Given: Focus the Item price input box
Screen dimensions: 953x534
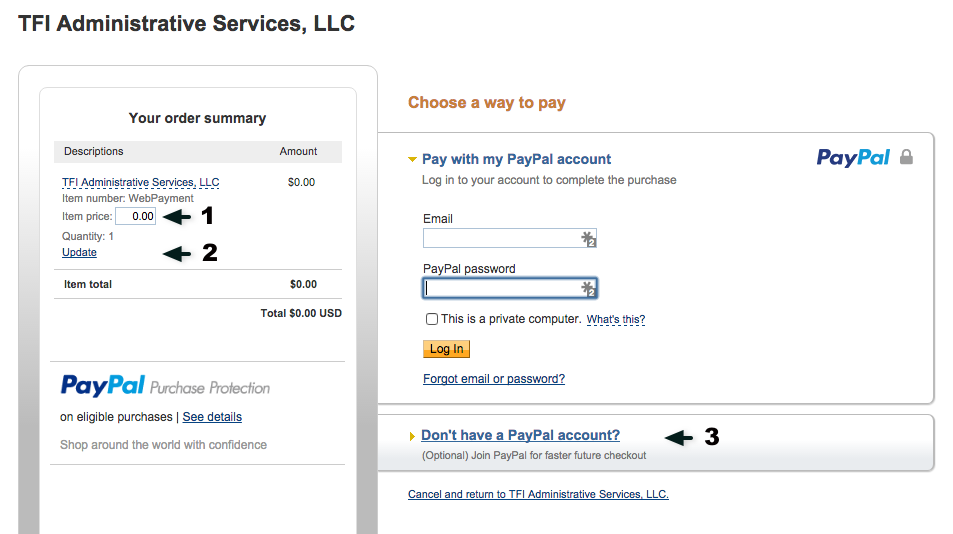Looking at the screenshot, I should point(136,216).
